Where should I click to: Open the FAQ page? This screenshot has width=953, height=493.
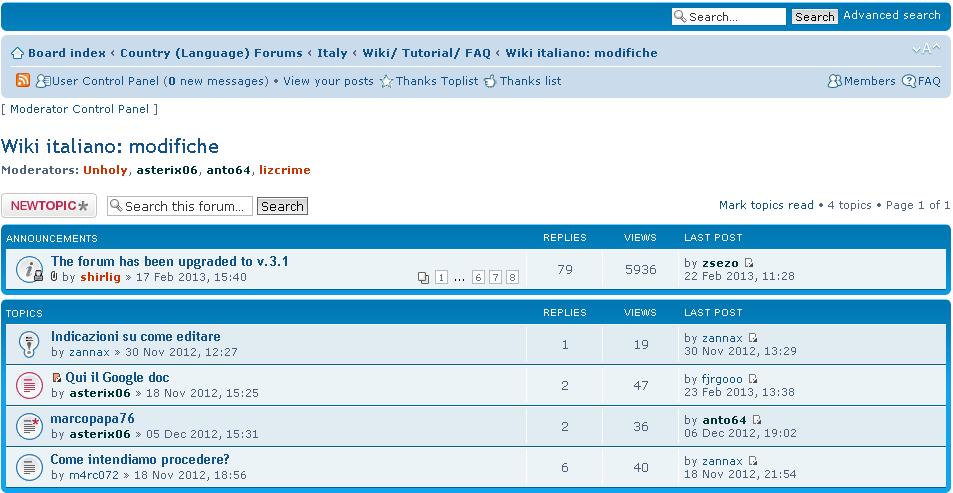[x=922, y=81]
